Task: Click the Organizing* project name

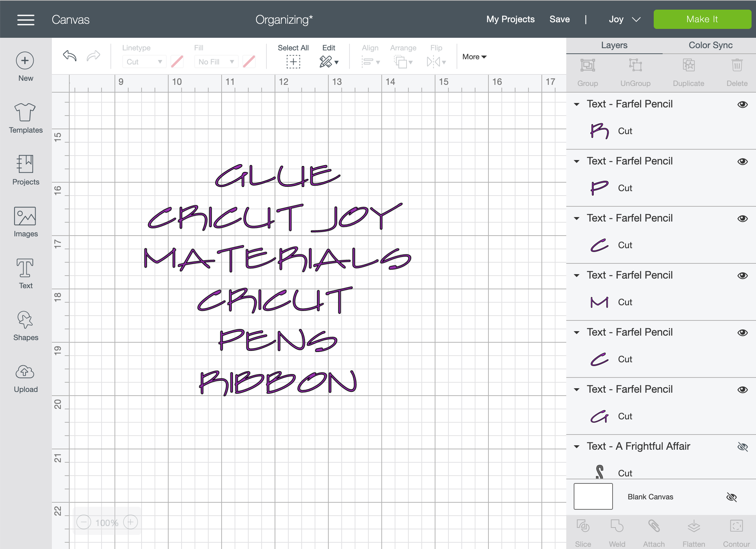Action: tap(284, 20)
